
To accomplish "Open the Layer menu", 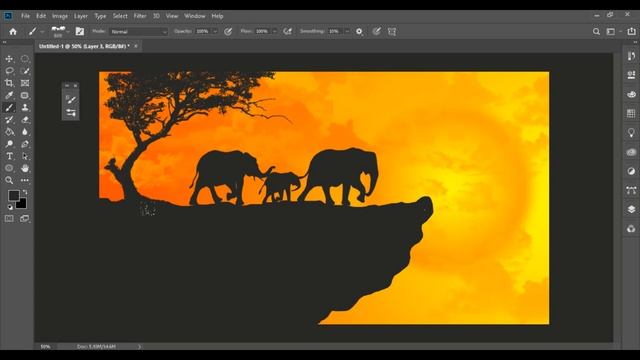I will click(x=80, y=16).
